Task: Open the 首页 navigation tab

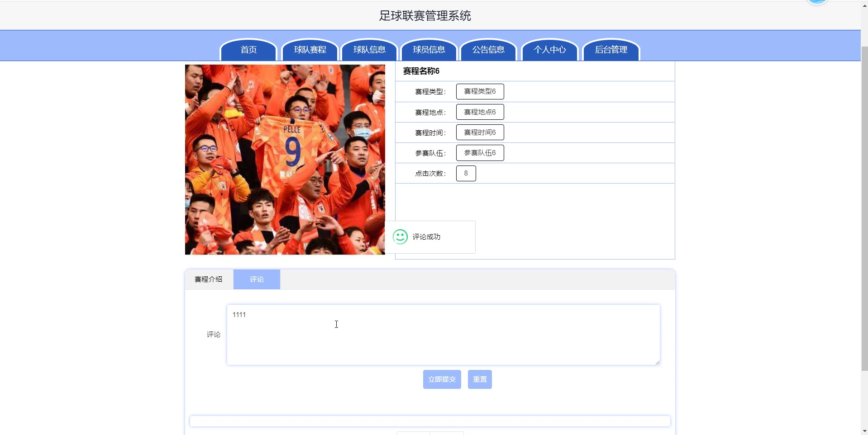Action: (248, 50)
